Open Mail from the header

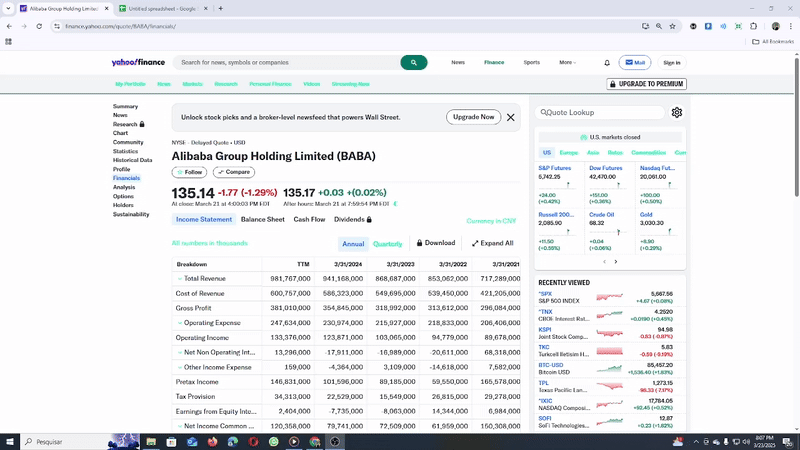(635, 62)
